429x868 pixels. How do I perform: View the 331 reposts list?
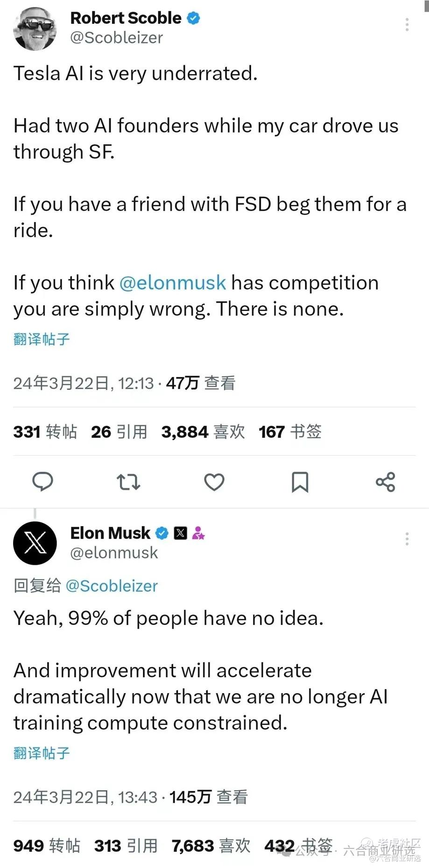click(45, 432)
